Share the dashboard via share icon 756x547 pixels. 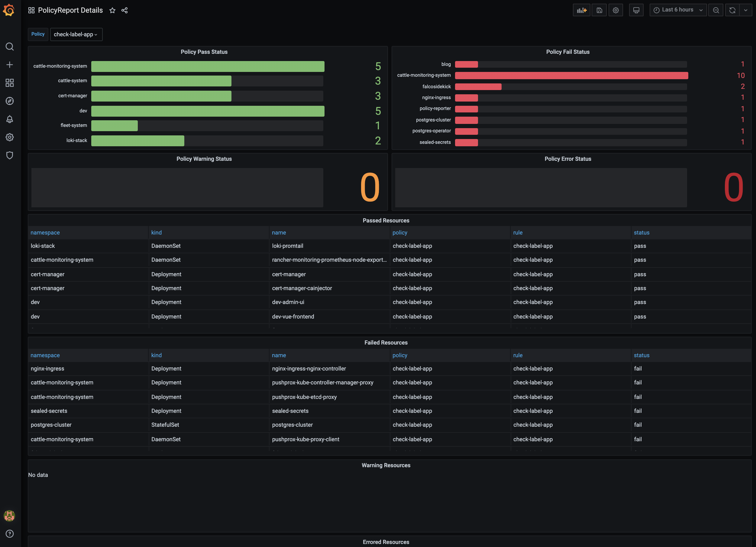(124, 10)
